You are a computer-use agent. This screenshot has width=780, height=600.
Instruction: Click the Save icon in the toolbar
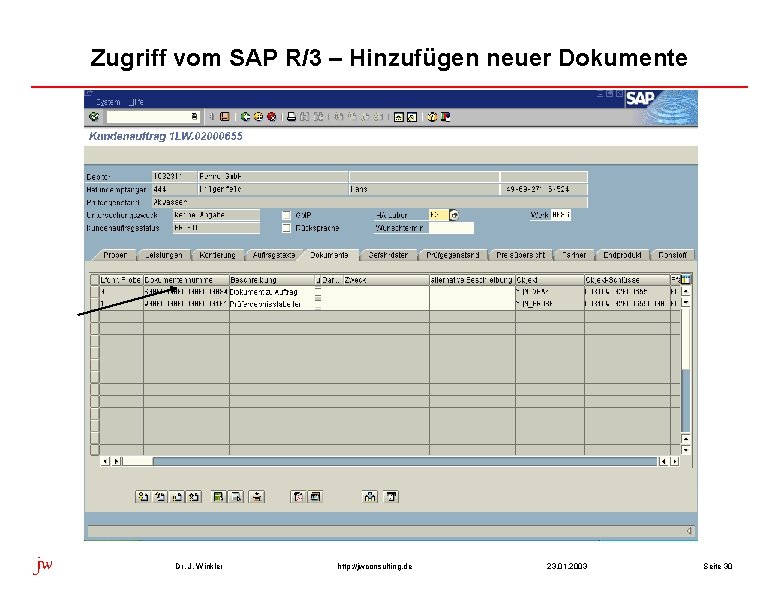click(x=225, y=117)
